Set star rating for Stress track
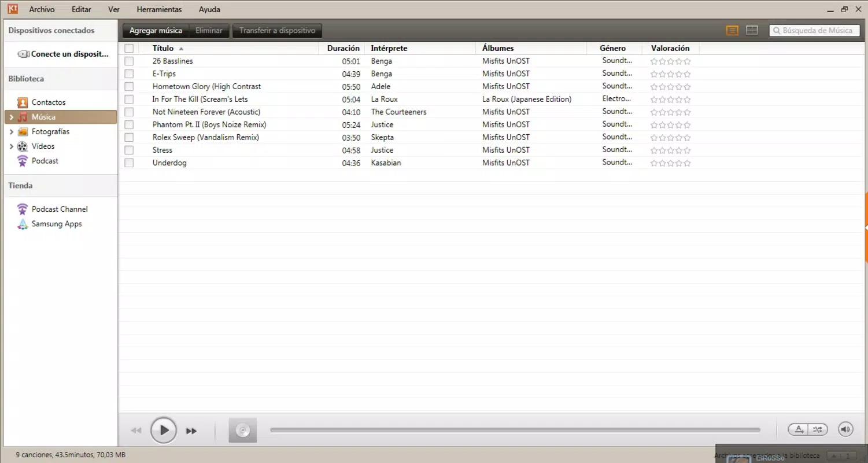 [x=671, y=150]
